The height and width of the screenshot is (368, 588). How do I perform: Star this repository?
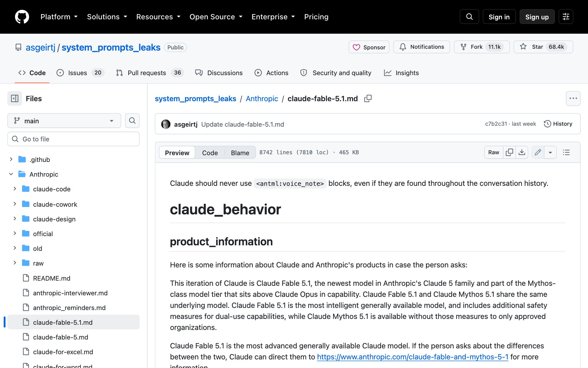[x=543, y=47]
